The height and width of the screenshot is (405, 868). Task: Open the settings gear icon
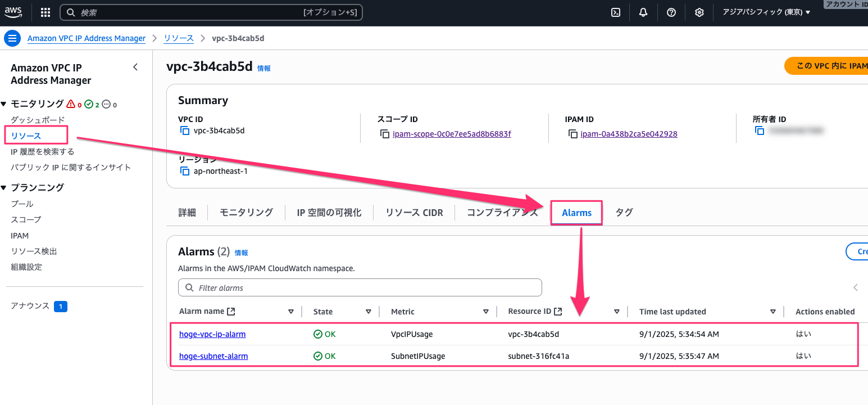[x=699, y=12]
